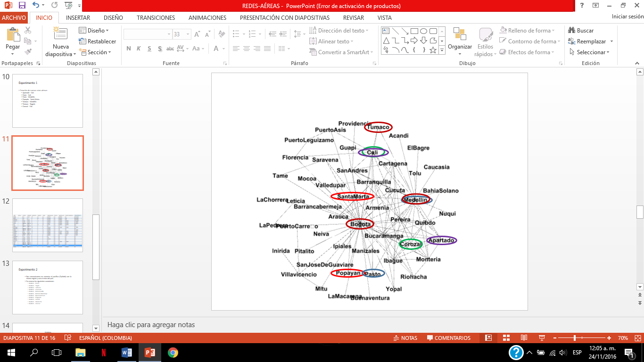Toggle COMENTARIOS pane in status bar

(x=449, y=338)
